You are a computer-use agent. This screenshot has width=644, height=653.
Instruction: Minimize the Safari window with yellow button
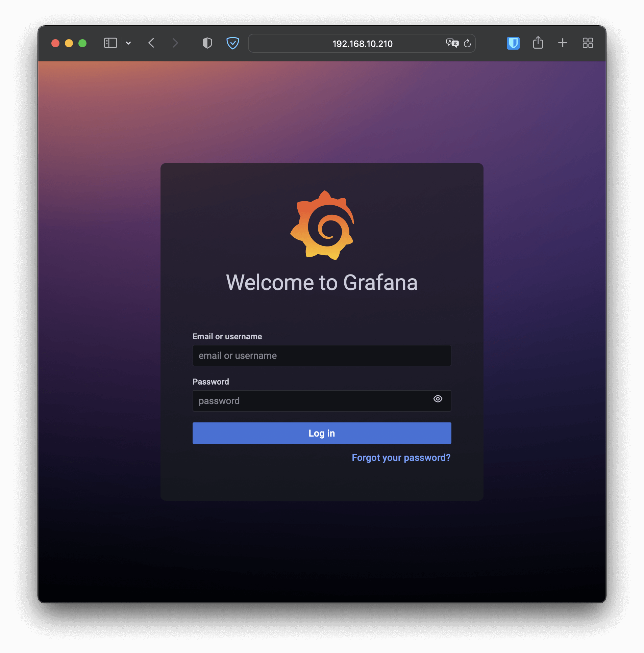coord(69,43)
